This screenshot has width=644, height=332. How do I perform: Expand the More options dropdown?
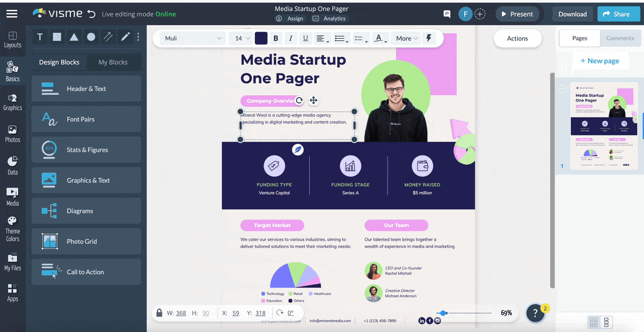coord(407,38)
